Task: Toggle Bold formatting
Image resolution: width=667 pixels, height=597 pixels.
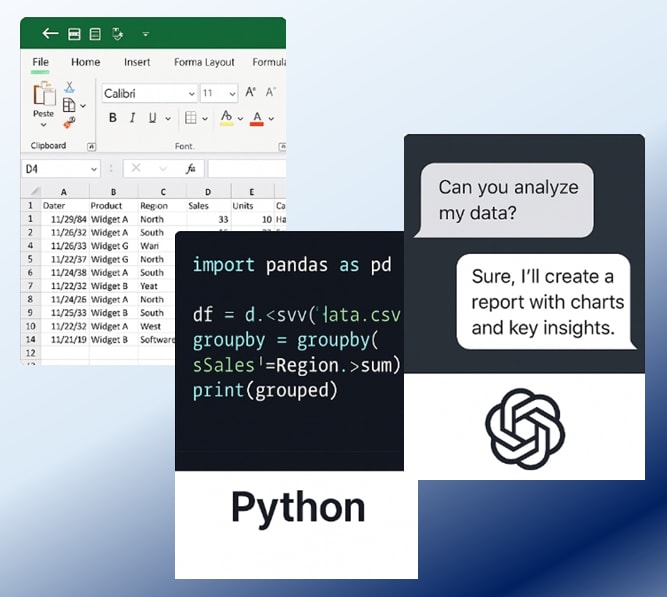Action: click(x=113, y=118)
